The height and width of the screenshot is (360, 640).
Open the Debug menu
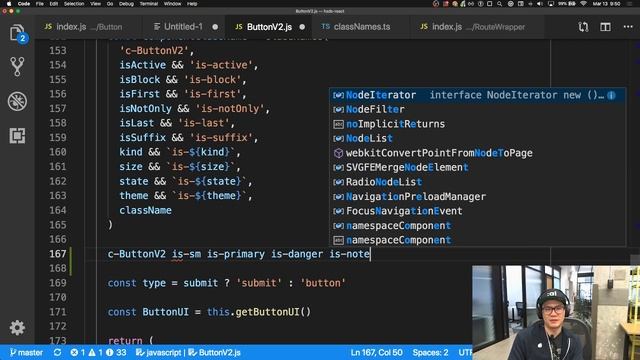[x=126, y=4]
